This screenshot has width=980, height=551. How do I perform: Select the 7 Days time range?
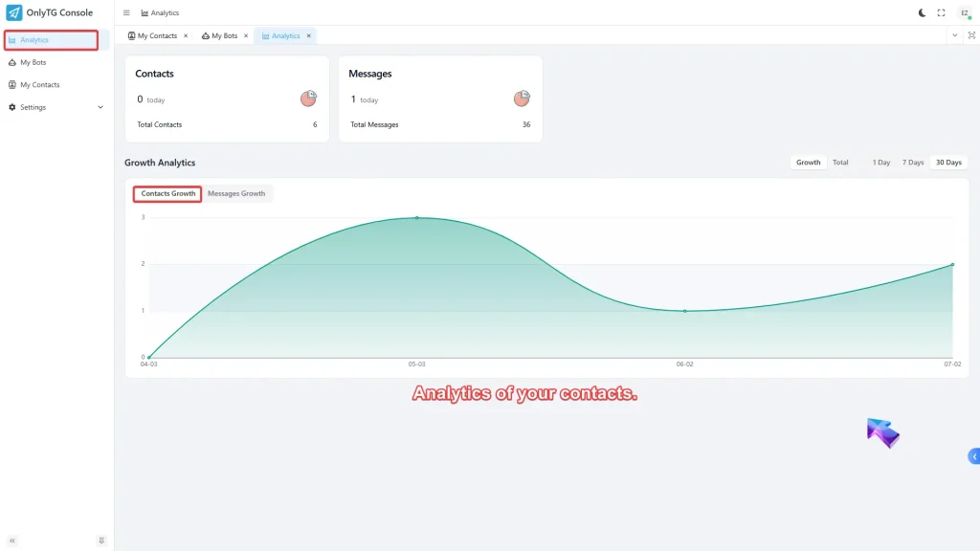(x=912, y=162)
